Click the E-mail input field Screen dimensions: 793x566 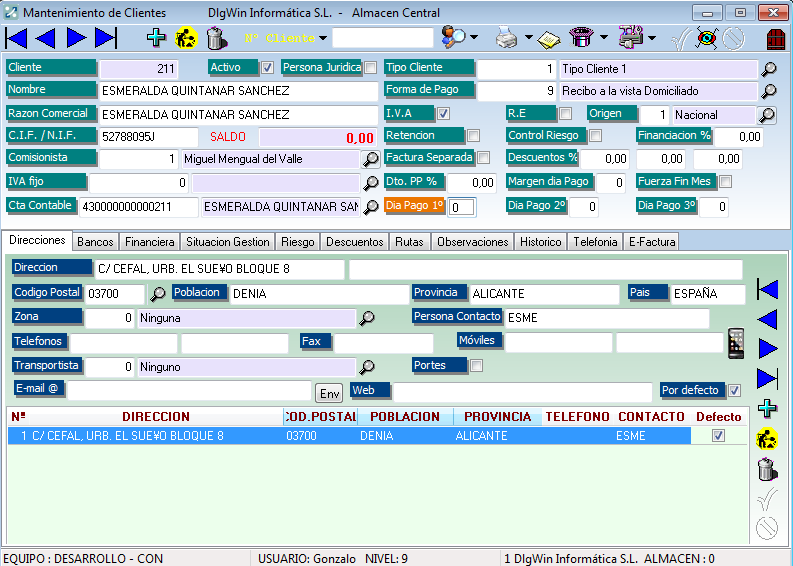coord(190,390)
